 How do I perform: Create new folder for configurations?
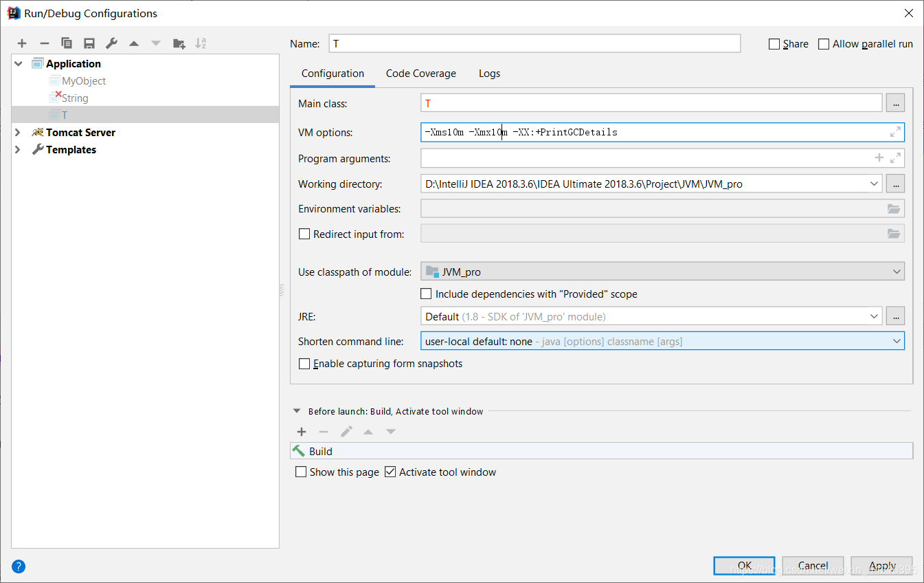pyautogui.click(x=179, y=43)
